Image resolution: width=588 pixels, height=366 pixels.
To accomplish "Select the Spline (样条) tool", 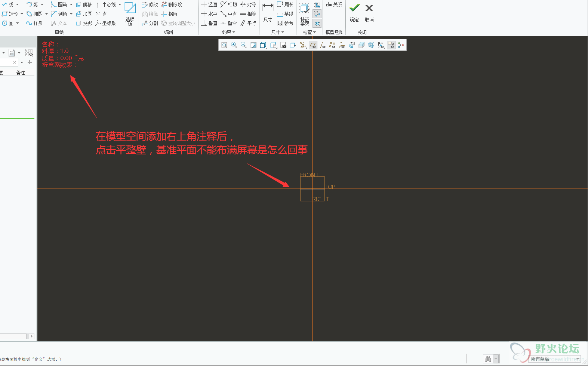I will [x=34, y=23].
